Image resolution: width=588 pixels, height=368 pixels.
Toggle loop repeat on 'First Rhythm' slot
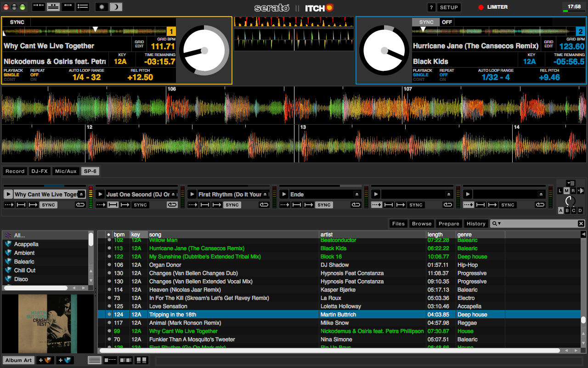264,205
